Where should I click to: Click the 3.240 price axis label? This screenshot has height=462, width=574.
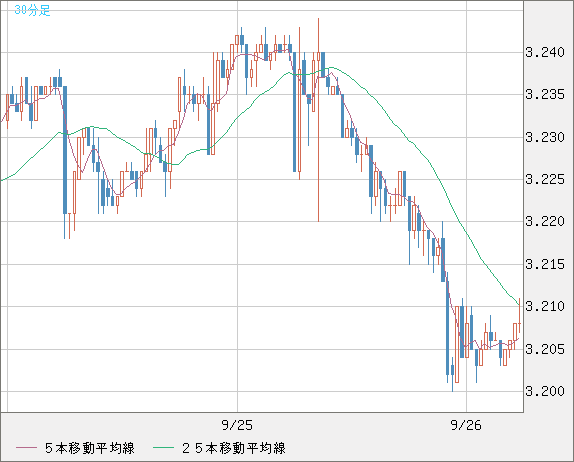545,52
